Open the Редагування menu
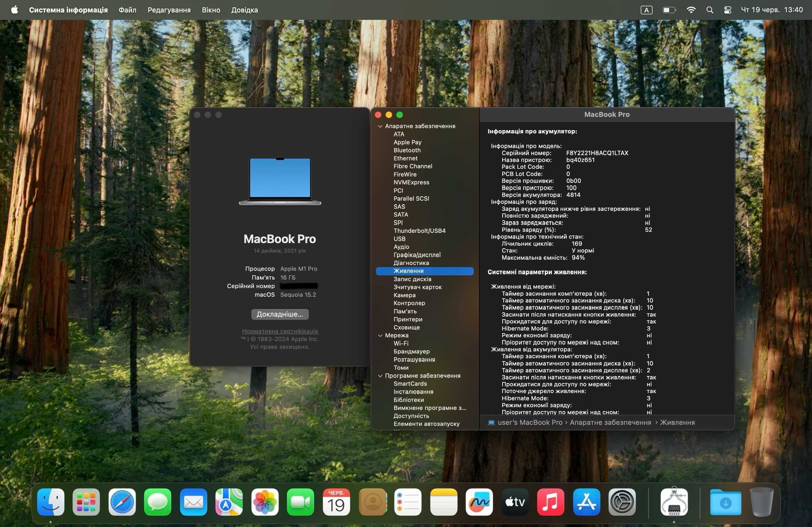The height and width of the screenshot is (527, 812). coord(169,10)
